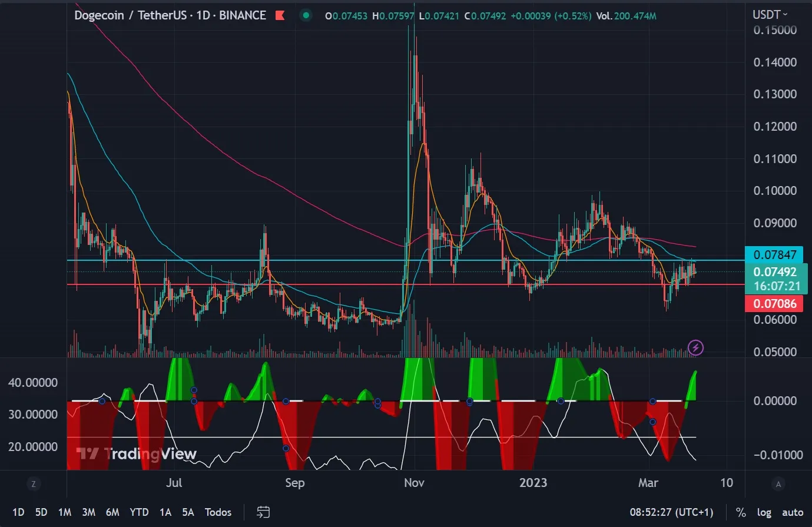Screen dimensions: 812x527
Task: Toggle the auto scale mode
Action: coord(793,512)
